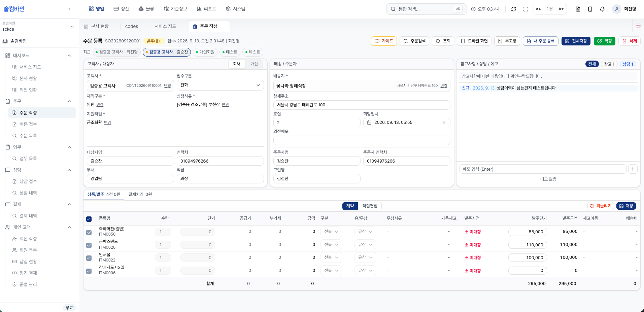644x312 pixels.
Task: Collapse the 주문 sidebar group
Action: point(69,101)
